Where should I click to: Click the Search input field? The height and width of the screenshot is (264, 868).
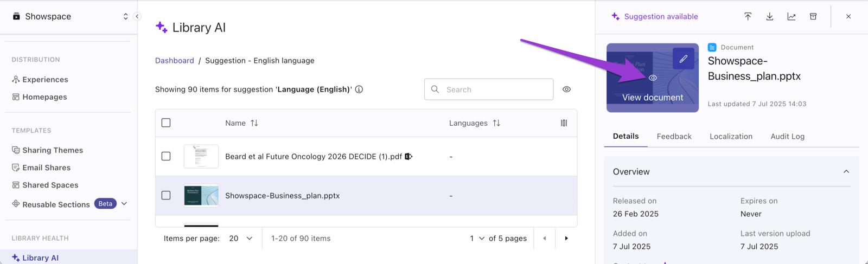tap(489, 89)
